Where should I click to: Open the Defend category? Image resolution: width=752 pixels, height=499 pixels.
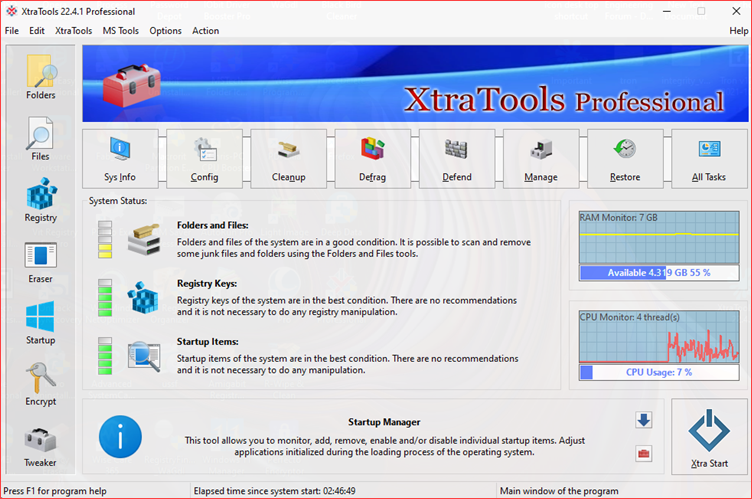[x=457, y=159]
